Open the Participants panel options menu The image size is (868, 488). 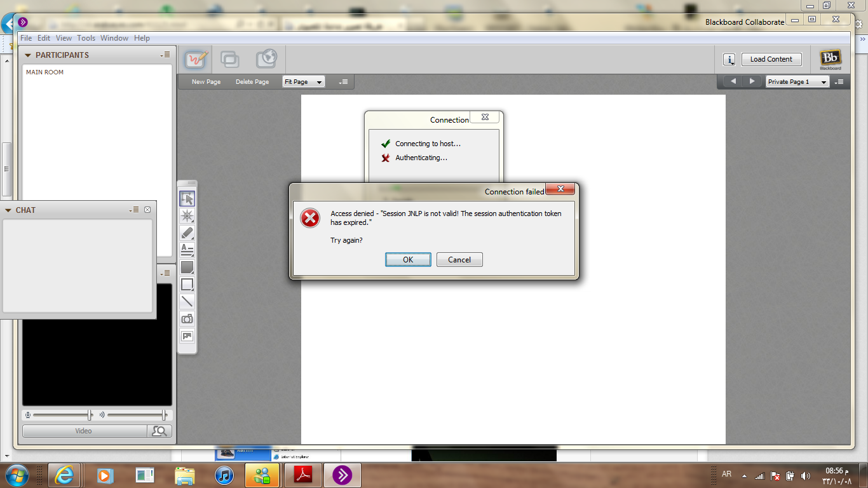(165, 55)
